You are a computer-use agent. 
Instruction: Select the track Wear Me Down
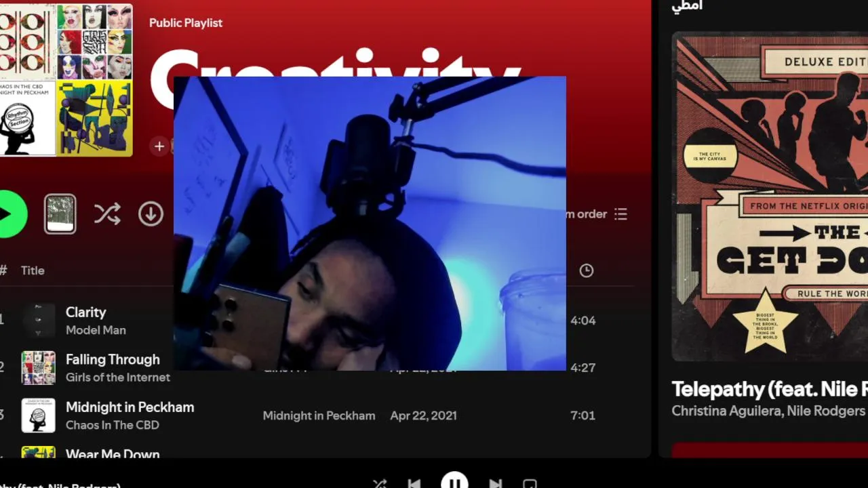113,453
